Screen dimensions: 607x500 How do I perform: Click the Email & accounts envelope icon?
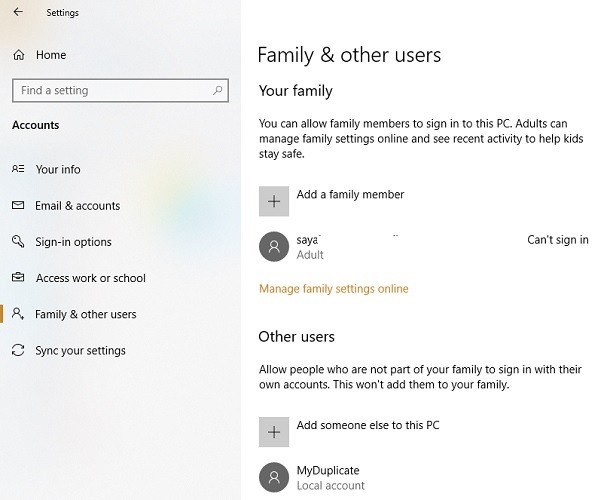(x=18, y=206)
